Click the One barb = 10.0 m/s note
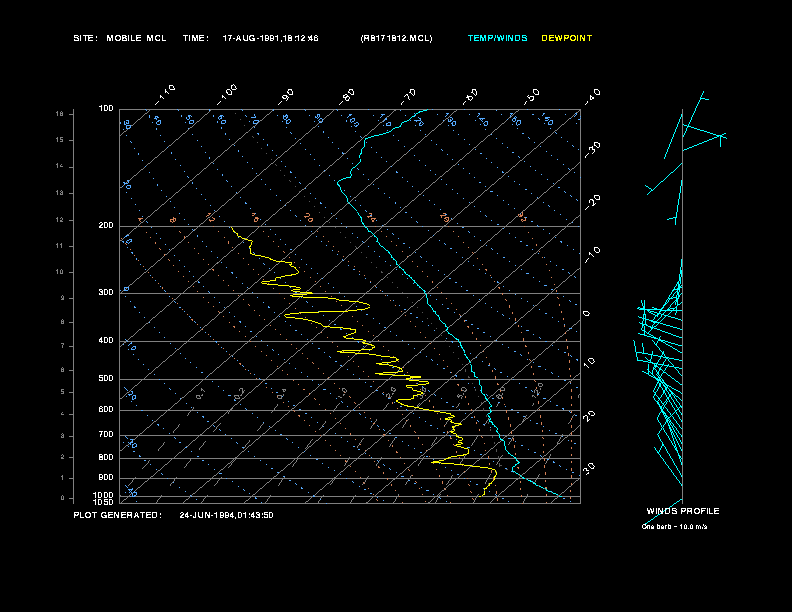This screenshot has height=612, width=792. tap(674, 527)
